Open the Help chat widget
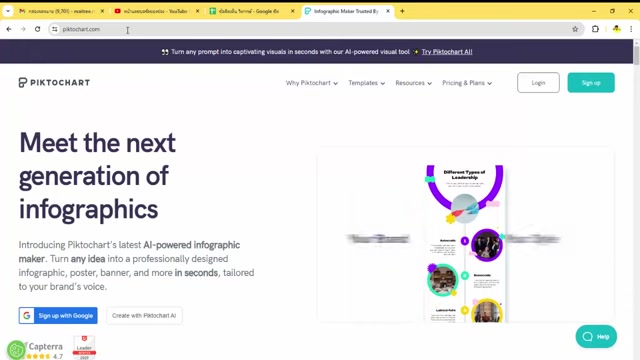This screenshot has width=640, height=360. click(596, 336)
